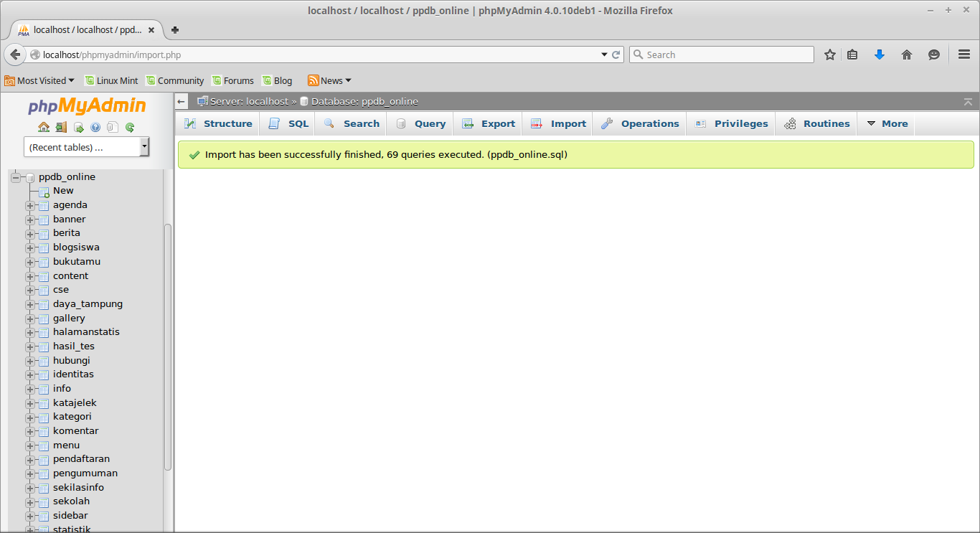Collapse the navigation panel arrow button
Screen dimensions: 980x533
pyautogui.click(x=182, y=102)
